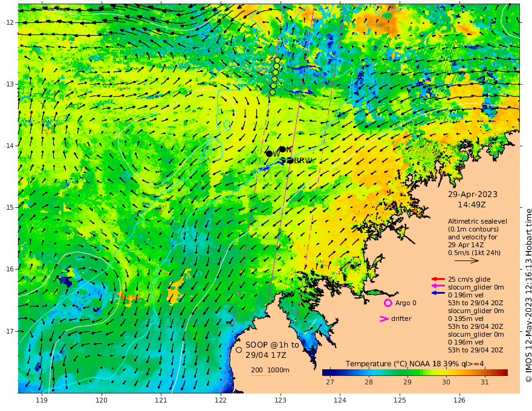Click the Temperature NOAA 18 title
Image resolution: width=532 pixels, height=411 pixels.
click(x=415, y=364)
